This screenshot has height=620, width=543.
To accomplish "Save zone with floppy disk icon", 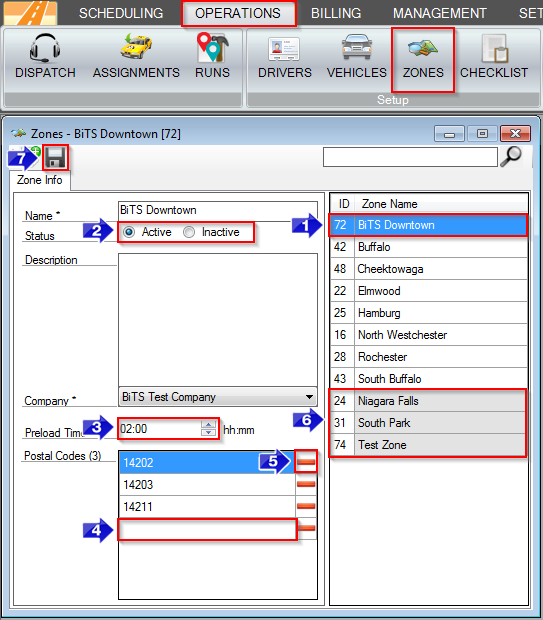I will coord(55,158).
